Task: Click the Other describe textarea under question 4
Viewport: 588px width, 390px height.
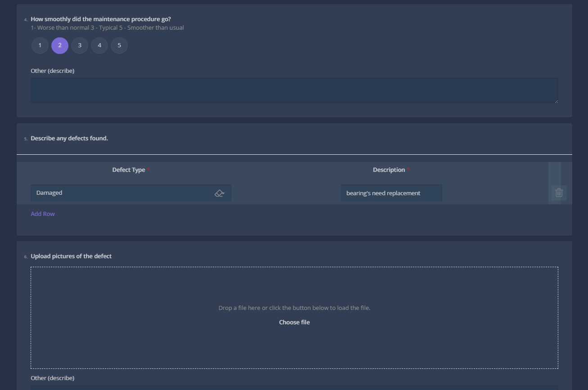Action: [x=294, y=90]
